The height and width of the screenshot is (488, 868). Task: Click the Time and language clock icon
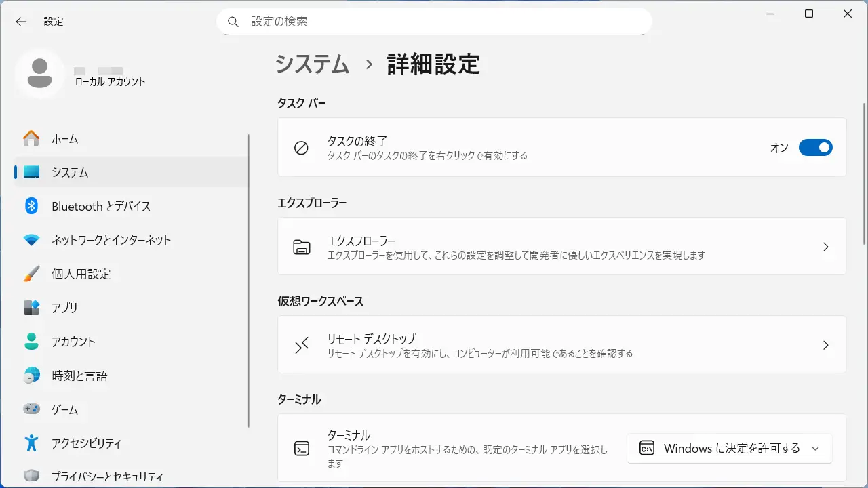[31, 375]
